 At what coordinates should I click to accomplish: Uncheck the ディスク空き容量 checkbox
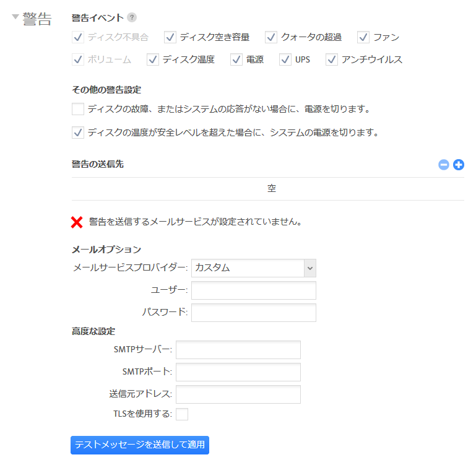[170, 37]
